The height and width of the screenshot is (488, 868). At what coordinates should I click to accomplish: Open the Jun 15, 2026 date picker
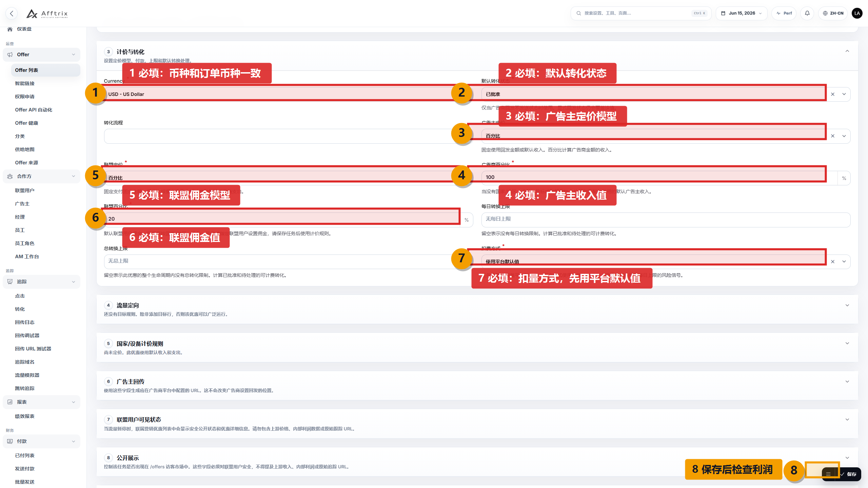coord(742,13)
